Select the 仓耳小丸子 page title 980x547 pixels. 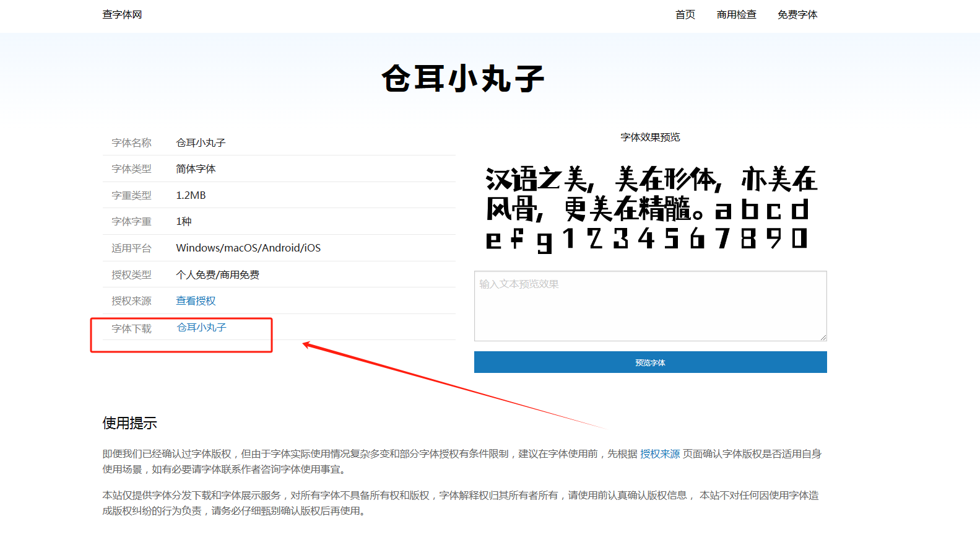click(x=463, y=79)
